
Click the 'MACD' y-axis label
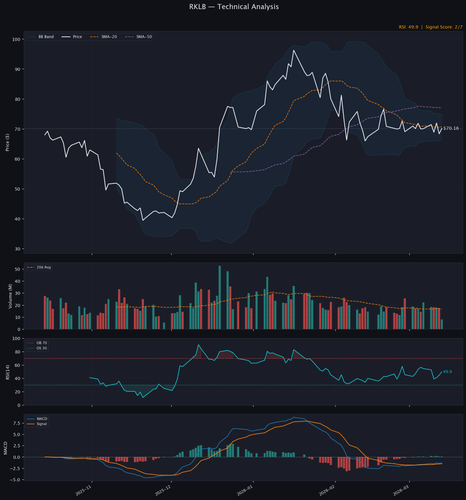coord(5,448)
